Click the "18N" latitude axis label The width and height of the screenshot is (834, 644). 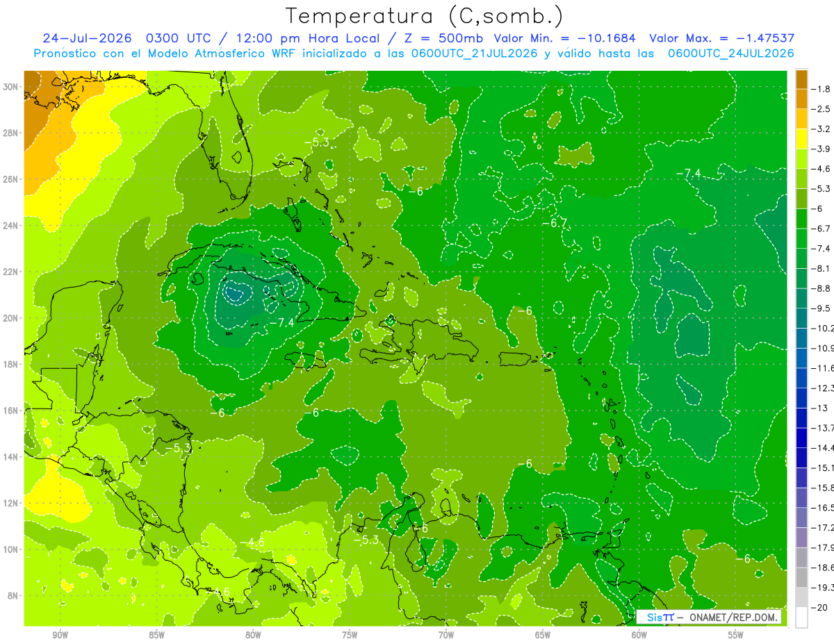[11, 364]
